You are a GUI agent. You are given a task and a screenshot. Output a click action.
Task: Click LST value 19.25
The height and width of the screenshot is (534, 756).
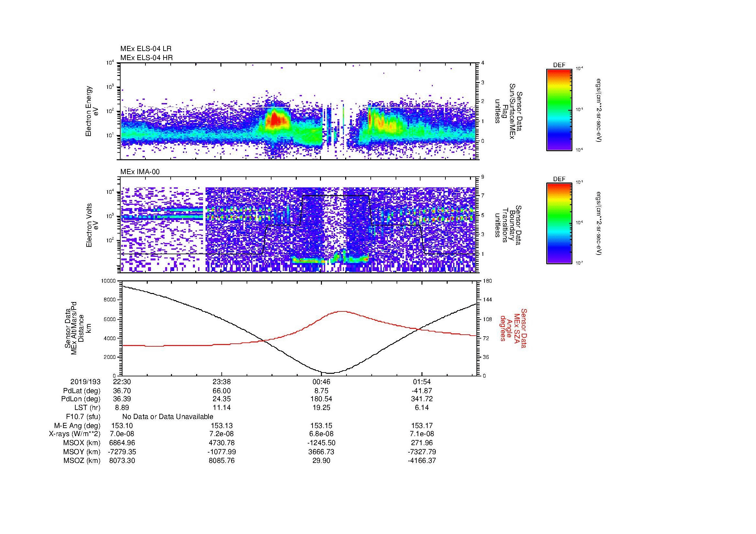(321, 408)
